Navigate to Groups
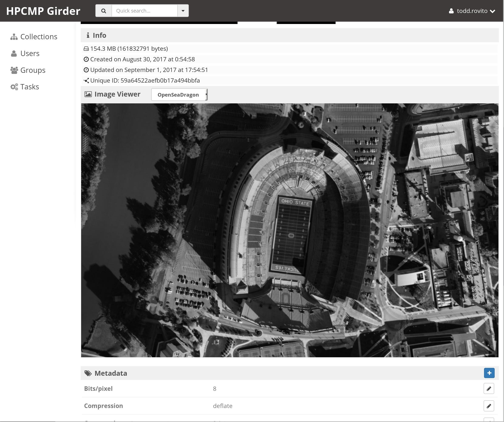The width and height of the screenshot is (504, 422). point(33,70)
